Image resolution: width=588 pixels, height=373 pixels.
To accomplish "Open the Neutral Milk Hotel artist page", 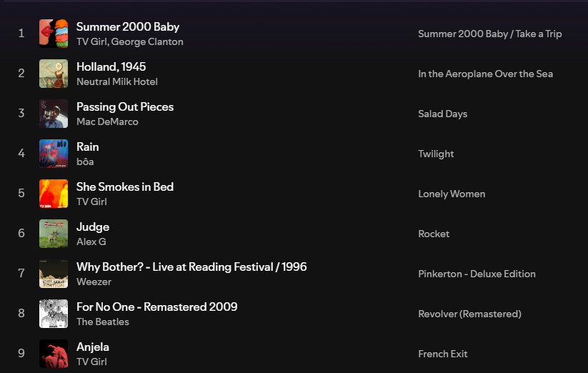I will pyautogui.click(x=117, y=81).
